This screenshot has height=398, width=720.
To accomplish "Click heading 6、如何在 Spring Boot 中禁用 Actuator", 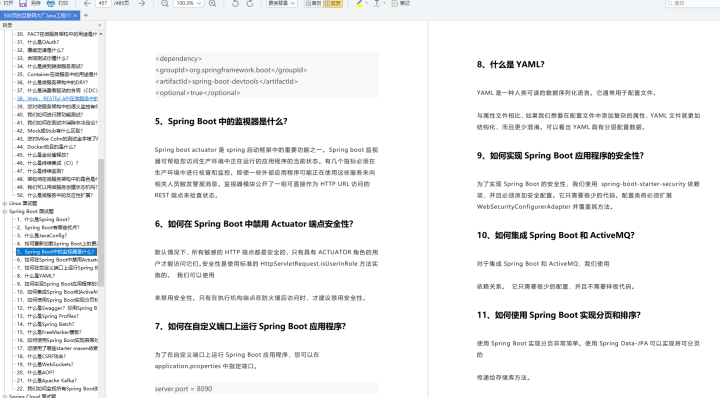I will (254, 224).
